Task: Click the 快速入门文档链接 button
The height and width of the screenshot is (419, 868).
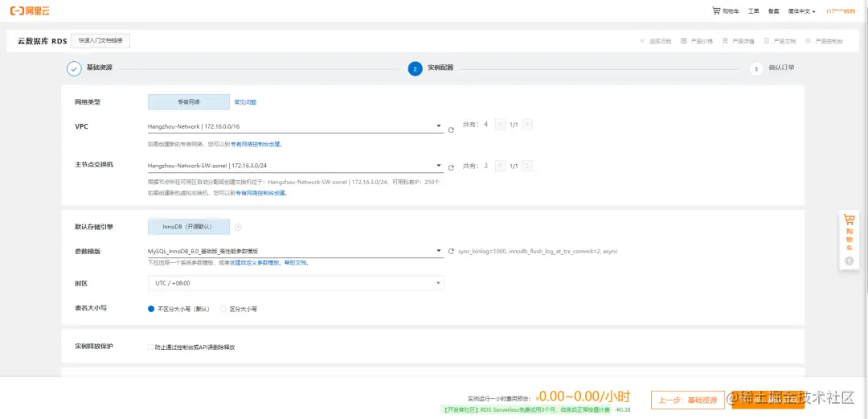Action: (100, 40)
